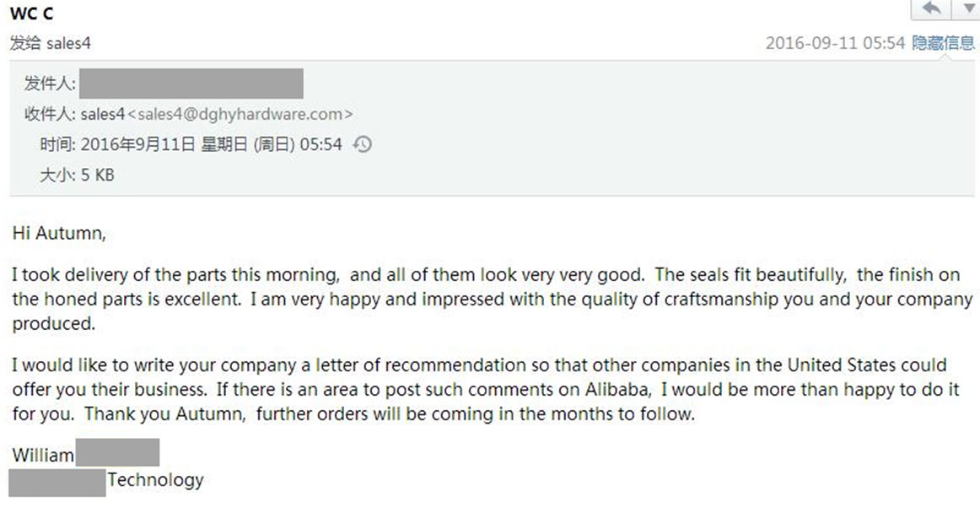Click the greeting Hi Autumn
The width and height of the screenshot is (980, 508).
pyautogui.click(x=59, y=233)
